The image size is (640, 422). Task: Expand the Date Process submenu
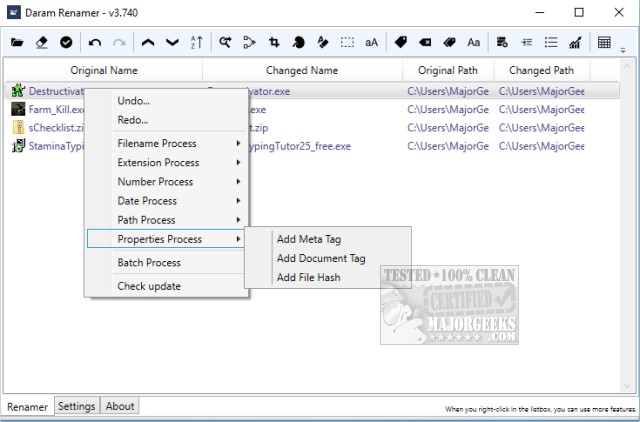click(167, 201)
